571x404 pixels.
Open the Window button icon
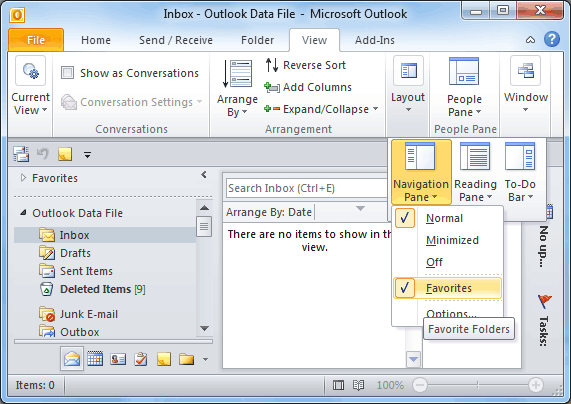coord(525,71)
